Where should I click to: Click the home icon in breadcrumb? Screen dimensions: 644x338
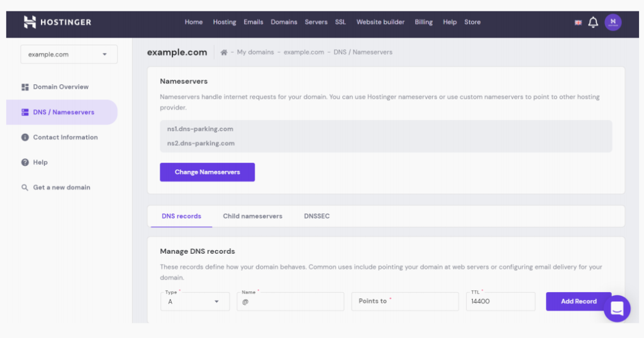point(223,52)
